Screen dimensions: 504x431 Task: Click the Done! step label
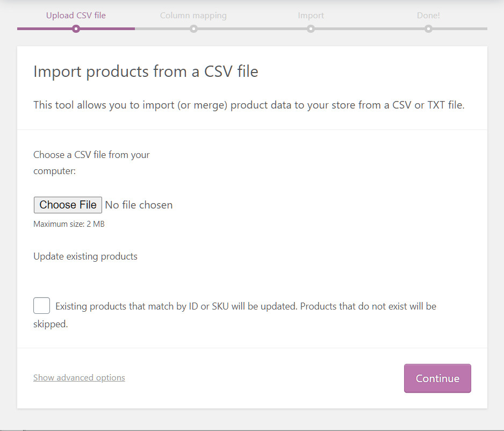click(428, 16)
